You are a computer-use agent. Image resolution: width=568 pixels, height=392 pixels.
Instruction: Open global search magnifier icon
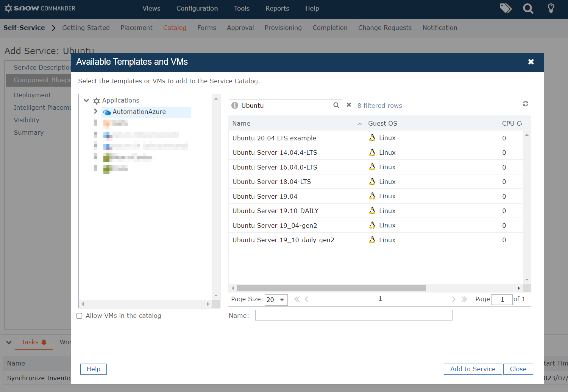[x=528, y=8]
